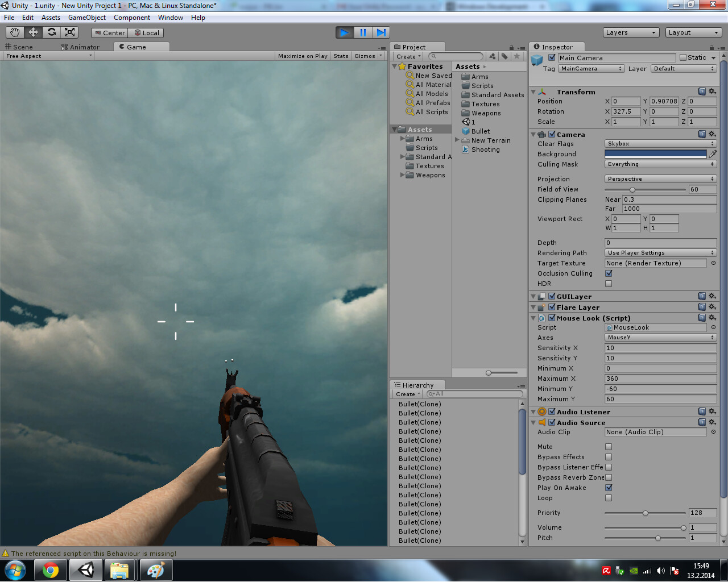The width and height of the screenshot is (728, 582).
Task: Enable Loop on the Audio Source
Action: point(609,498)
